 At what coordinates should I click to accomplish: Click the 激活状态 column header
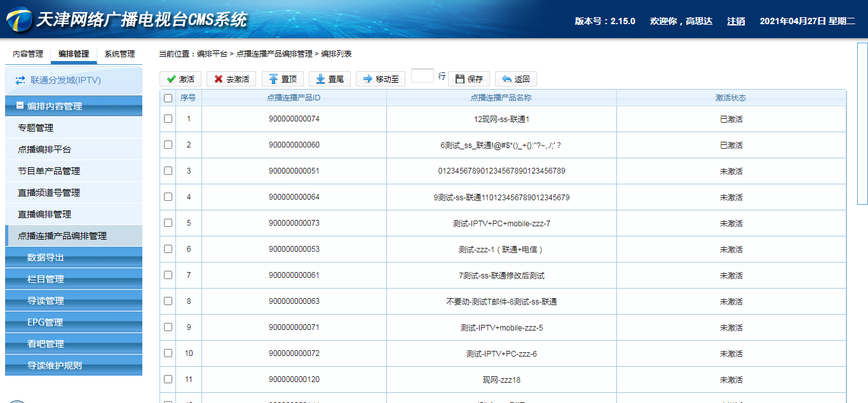(x=731, y=98)
